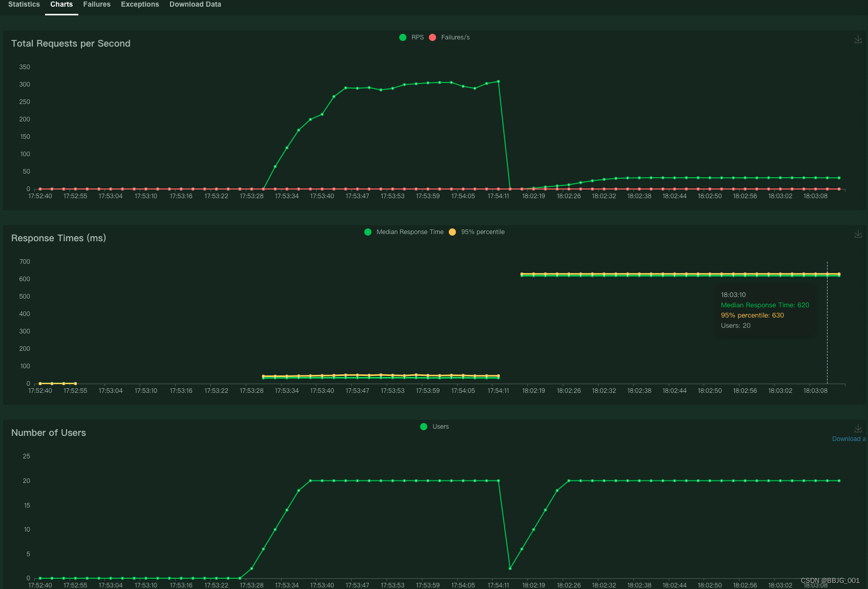The height and width of the screenshot is (589, 868).
Task: Click 17:53:28 label under the Users chart
Action: pos(251,585)
